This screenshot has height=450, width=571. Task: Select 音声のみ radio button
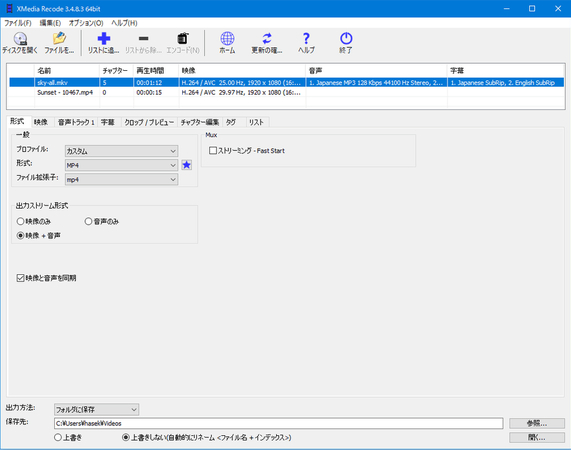(x=88, y=221)
